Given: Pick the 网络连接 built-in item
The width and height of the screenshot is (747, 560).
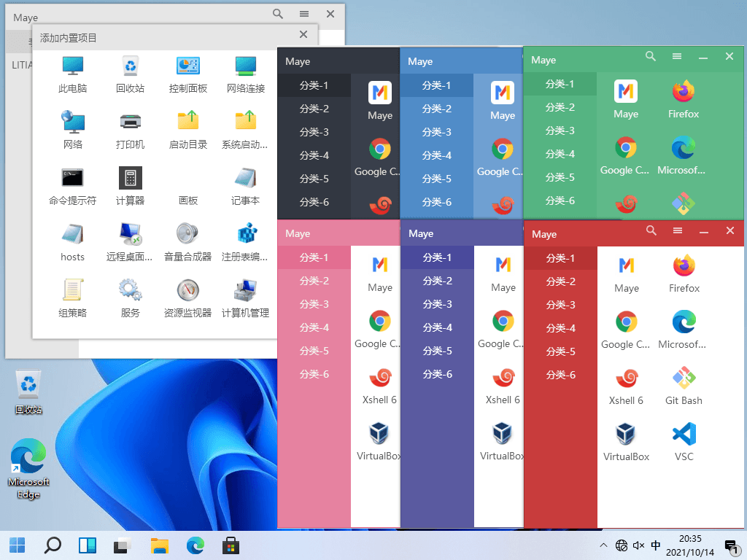Looking at the screenshot, I should [245, 74].
